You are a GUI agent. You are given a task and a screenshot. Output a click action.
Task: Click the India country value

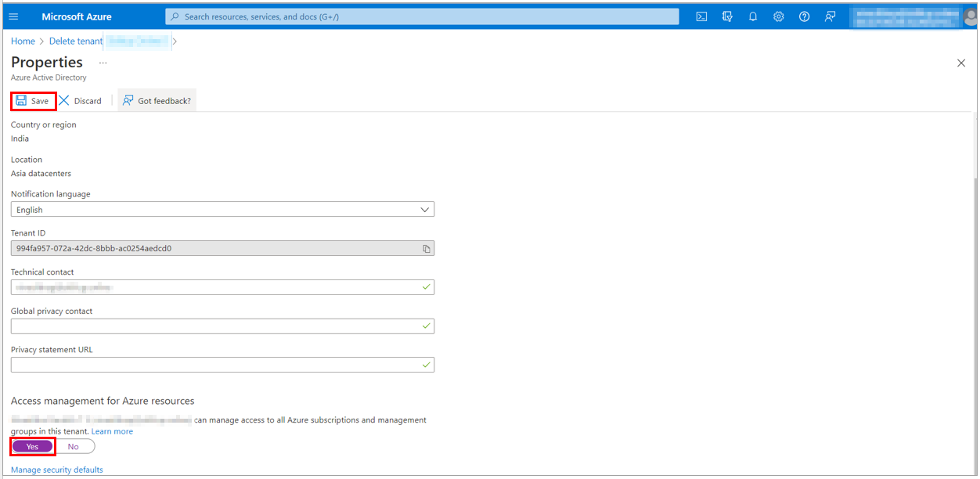click(20, 139)
